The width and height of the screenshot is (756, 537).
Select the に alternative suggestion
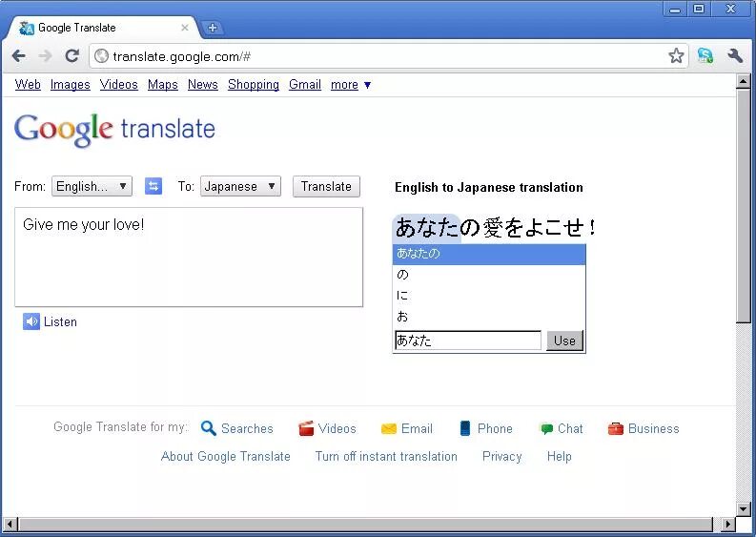tap(489, 296)
